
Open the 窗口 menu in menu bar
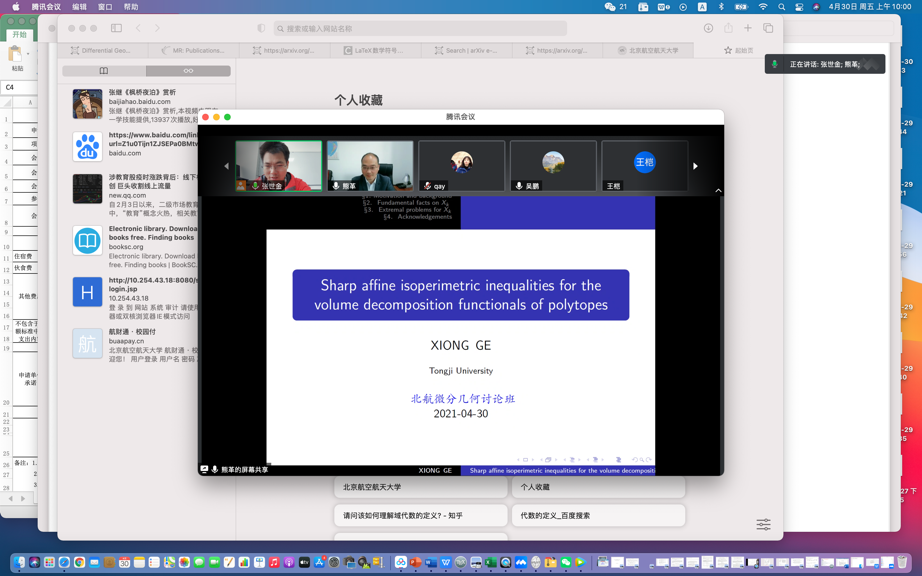(x=105, y=7)
